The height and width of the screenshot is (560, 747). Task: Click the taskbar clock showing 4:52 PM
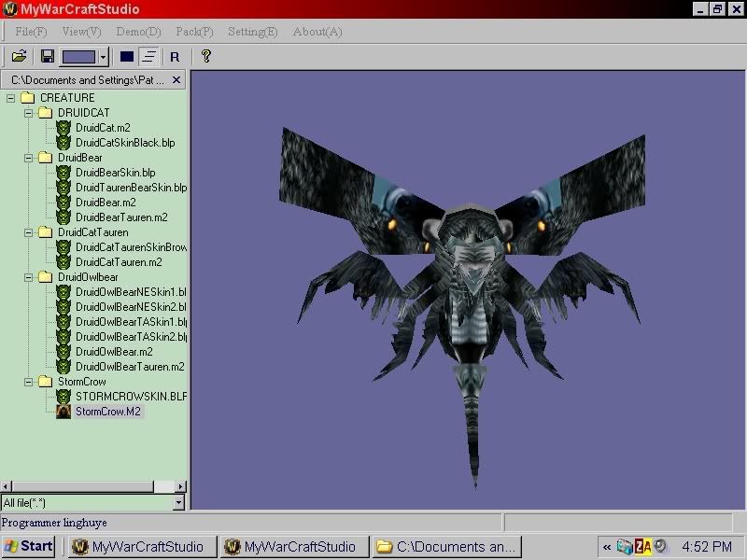click(707, 547)
